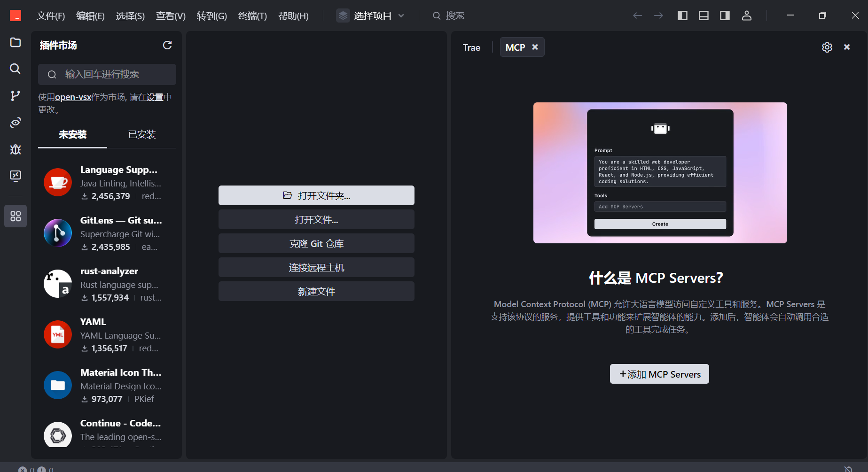
Task: Open the account icon in the title bar
Action: click(x=747, y=15)
